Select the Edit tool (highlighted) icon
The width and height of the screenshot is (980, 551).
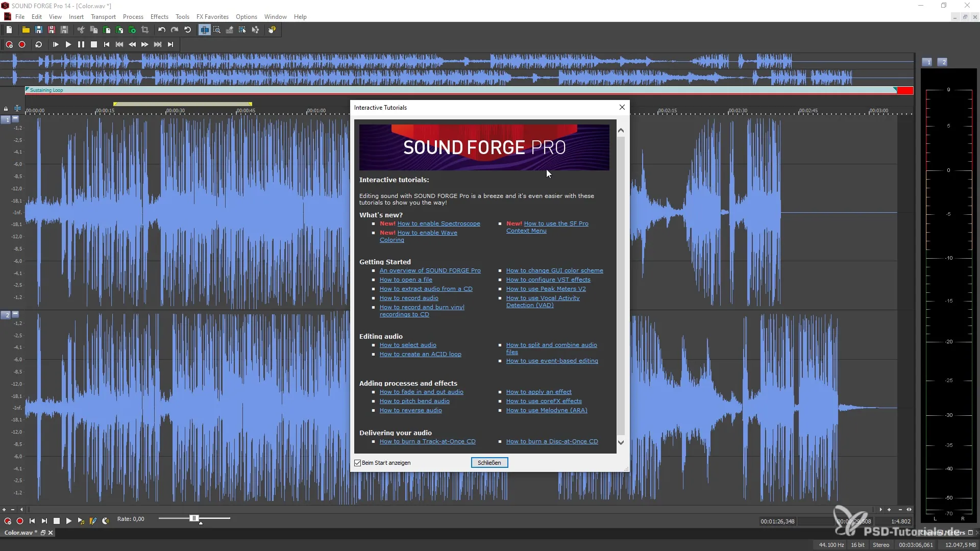coord(205,30)
